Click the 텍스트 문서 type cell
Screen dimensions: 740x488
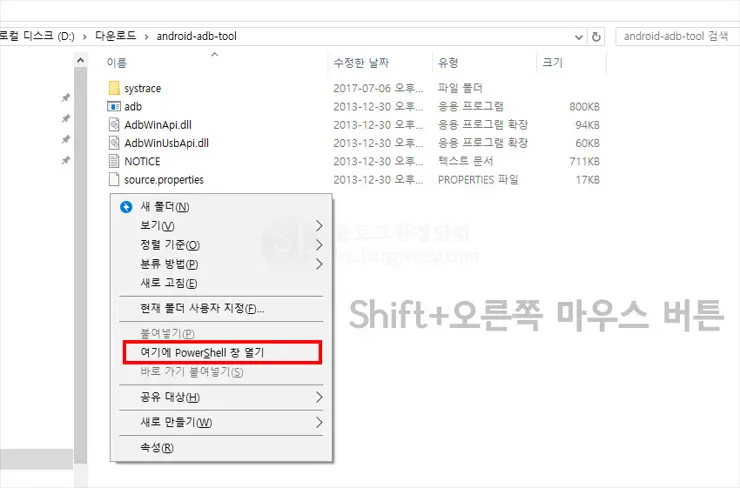(x=465, y=161)
